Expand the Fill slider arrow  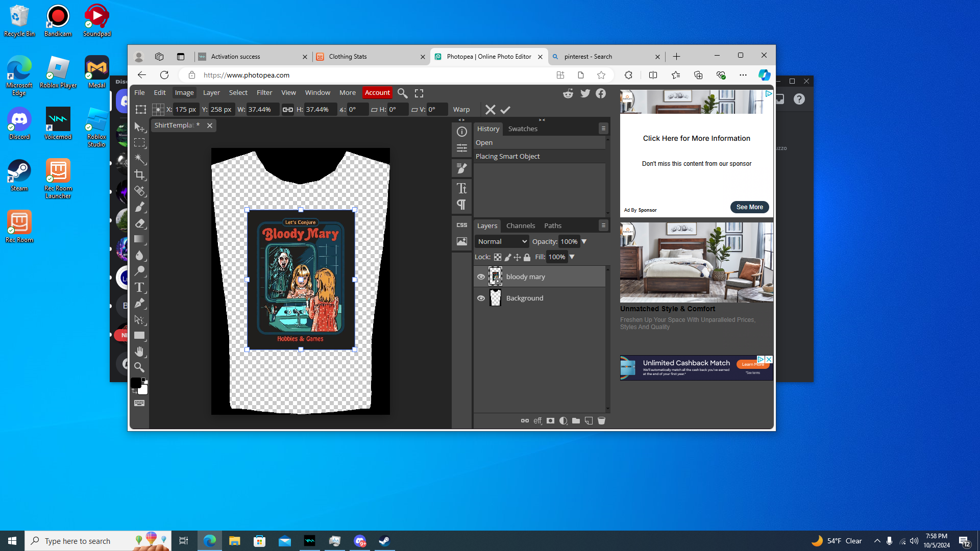[572, 257]
